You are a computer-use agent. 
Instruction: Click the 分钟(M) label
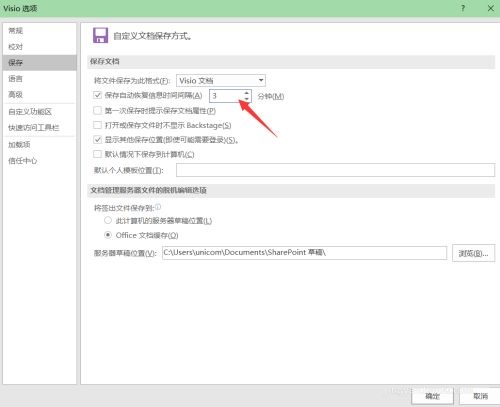click(271, 96)
